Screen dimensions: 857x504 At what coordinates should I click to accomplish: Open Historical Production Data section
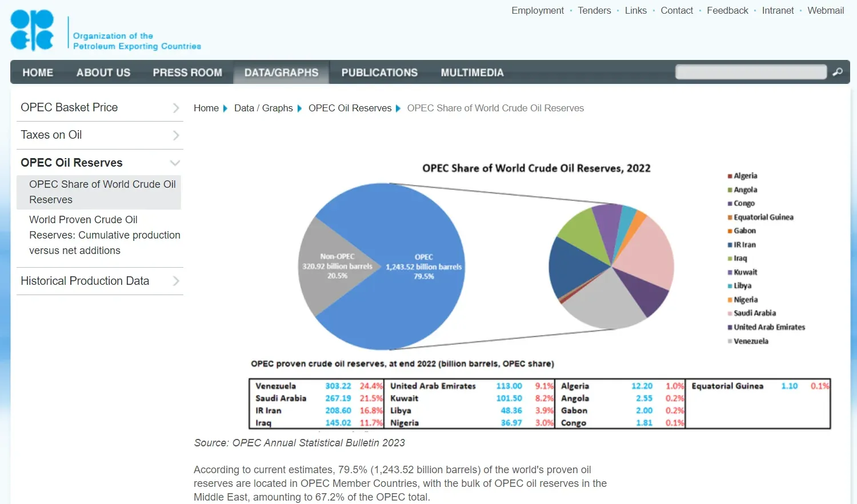click(x=85, y=281)
